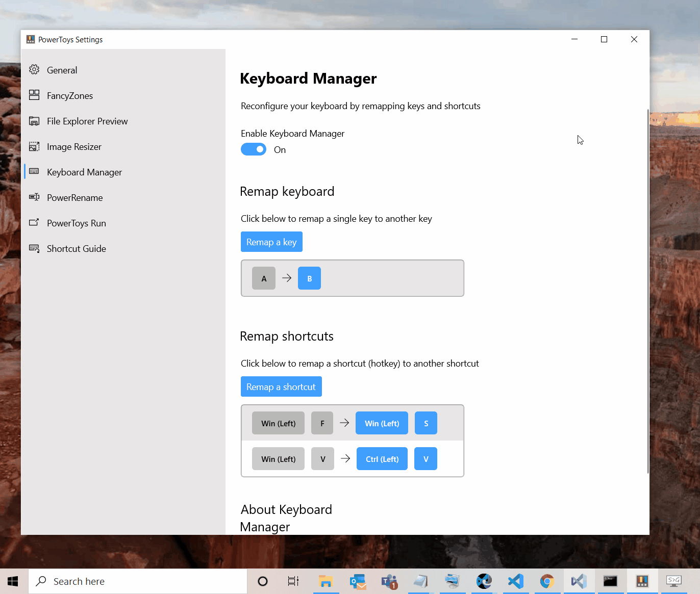Open the General settings section
The width and height of the screenshot is (700, 594).
[x=61, y=70]
